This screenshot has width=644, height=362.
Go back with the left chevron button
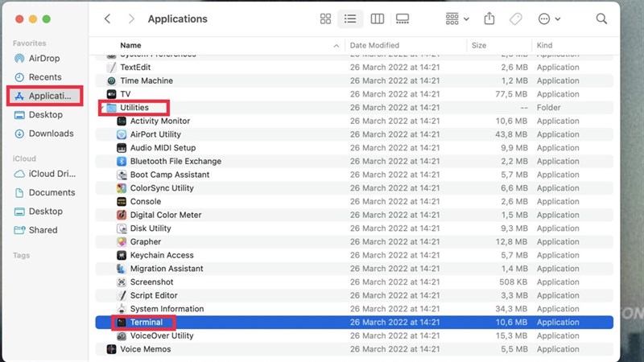[x=108, y=19]
